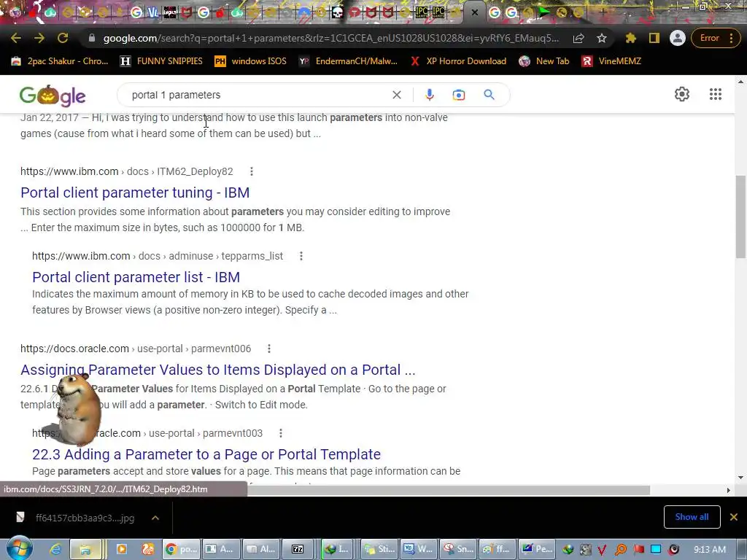This screenshot has width=747, height=560.
Task: Click the horizontal scrollbar right arrow
Action: [729, 490]
